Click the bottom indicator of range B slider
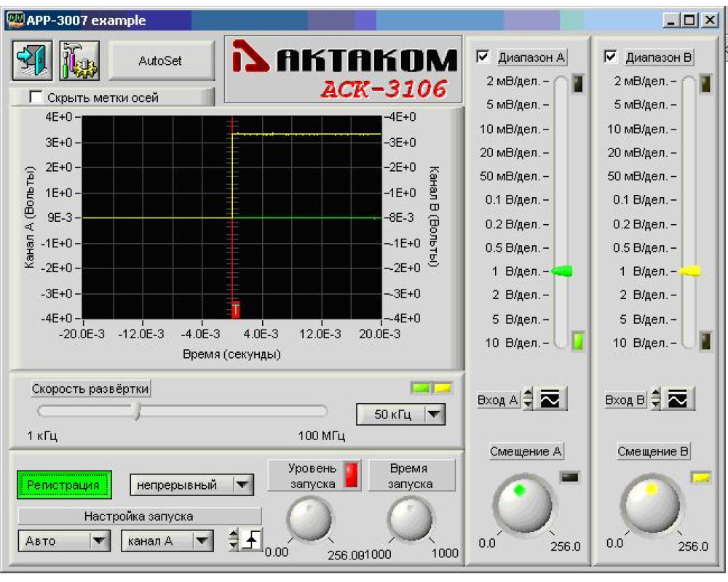The image size is (728, 582). 705,341
